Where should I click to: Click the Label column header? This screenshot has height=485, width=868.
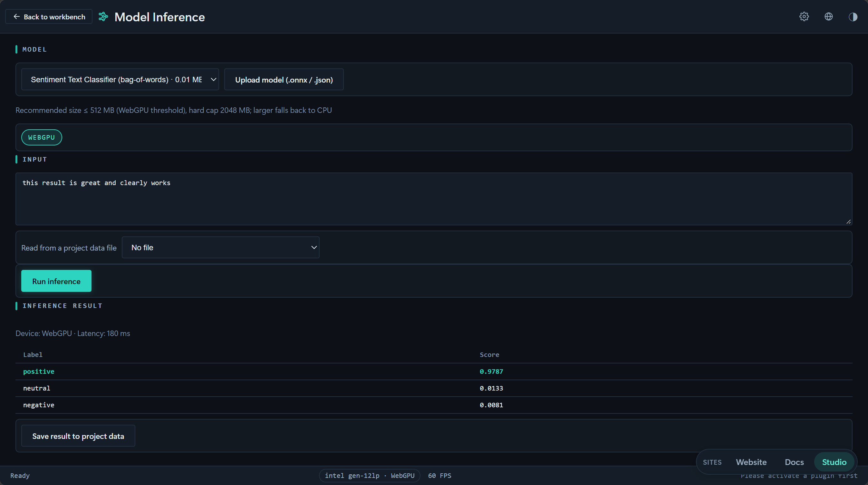pos(33,354)
